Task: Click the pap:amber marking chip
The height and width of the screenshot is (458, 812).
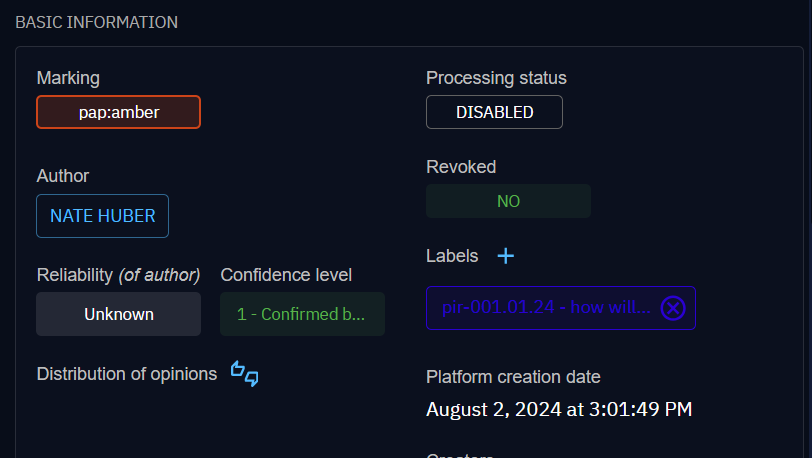Action: point(119,112)
